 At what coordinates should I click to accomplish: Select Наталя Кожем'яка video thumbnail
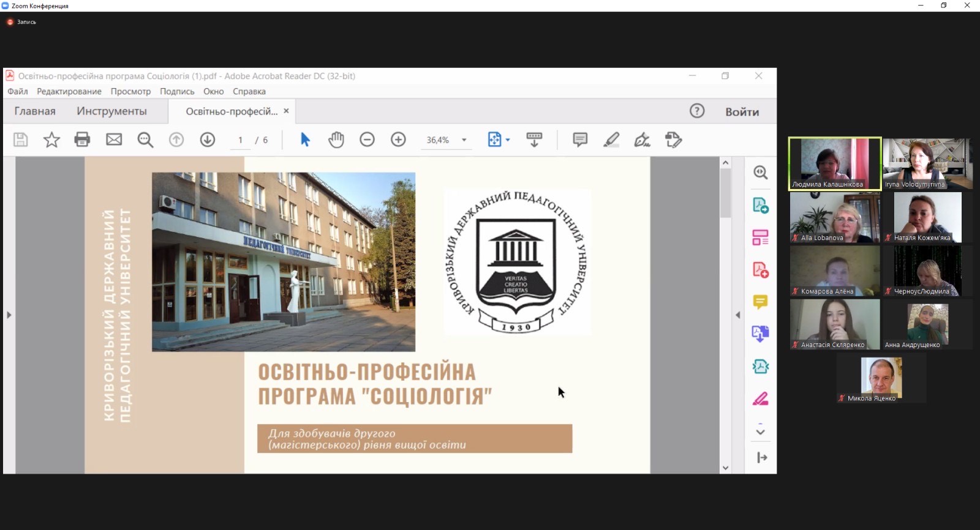tap(927, 217)
